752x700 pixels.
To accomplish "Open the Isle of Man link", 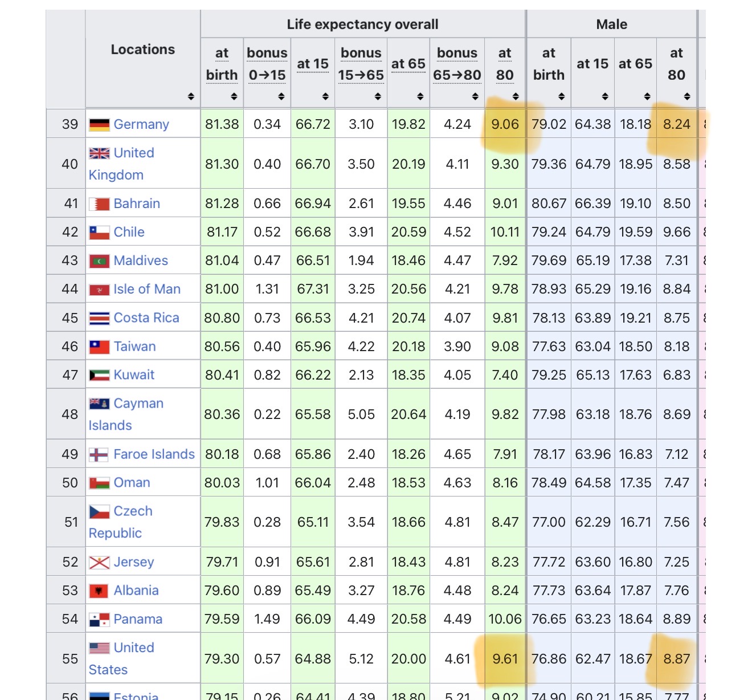I will point(147,289).
